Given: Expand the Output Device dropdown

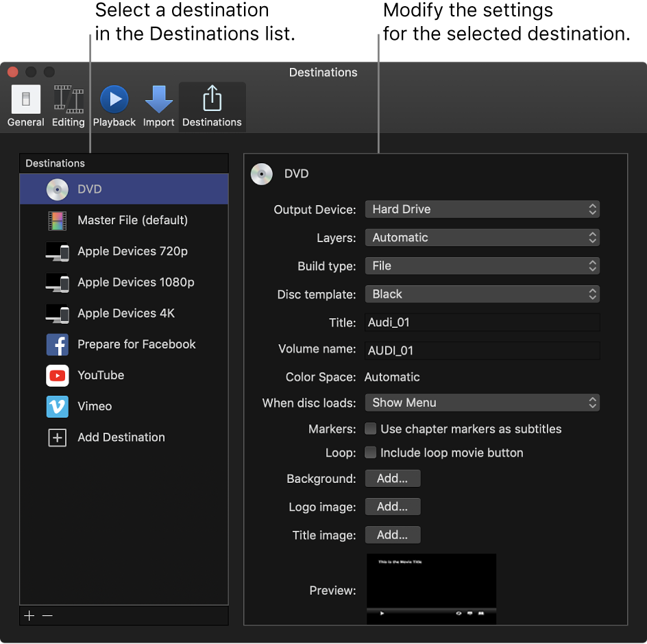Looking at the screenshot, I should pyautogui.click(x=482, y=209).
